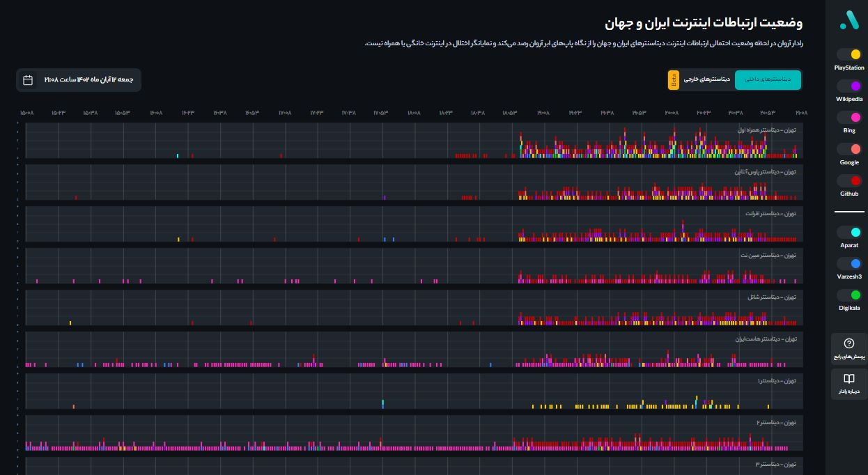Open the FAQ question mark icon
The width and height of the screenshot is (868, 475).
[x=848, y=343]
